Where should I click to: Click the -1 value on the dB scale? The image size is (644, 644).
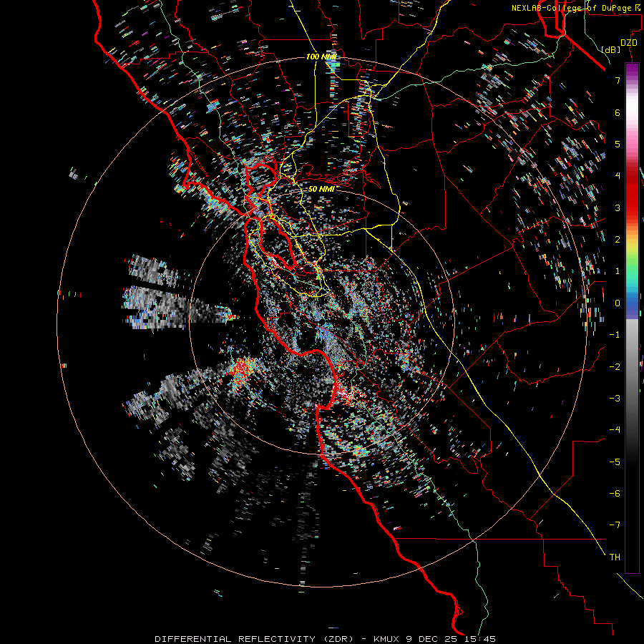coord(615,335)
